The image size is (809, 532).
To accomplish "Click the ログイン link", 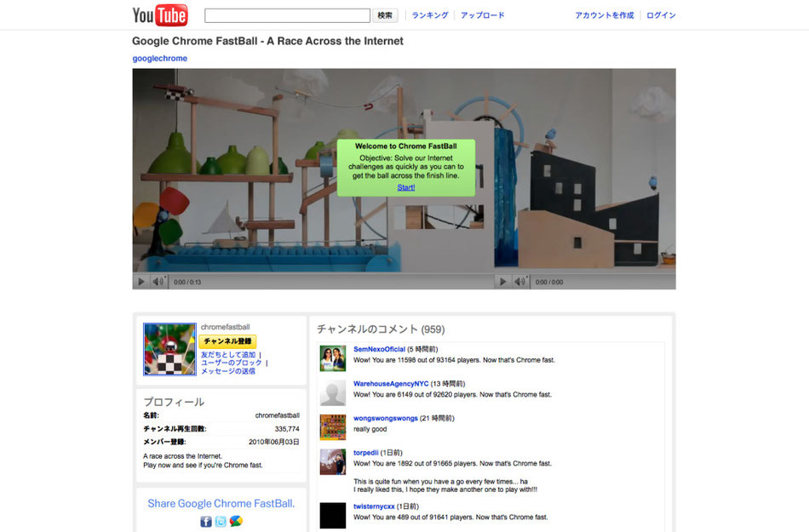I will click(x=661, y=15).
